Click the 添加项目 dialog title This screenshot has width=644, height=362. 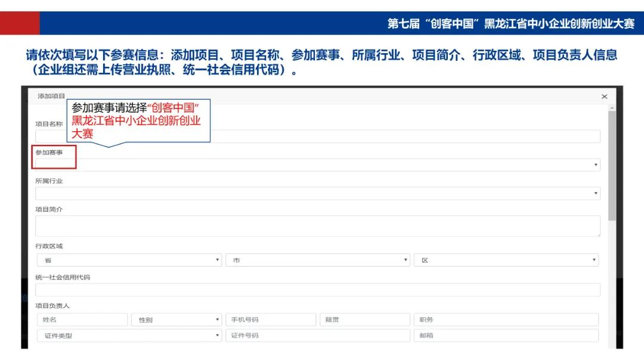51,96
